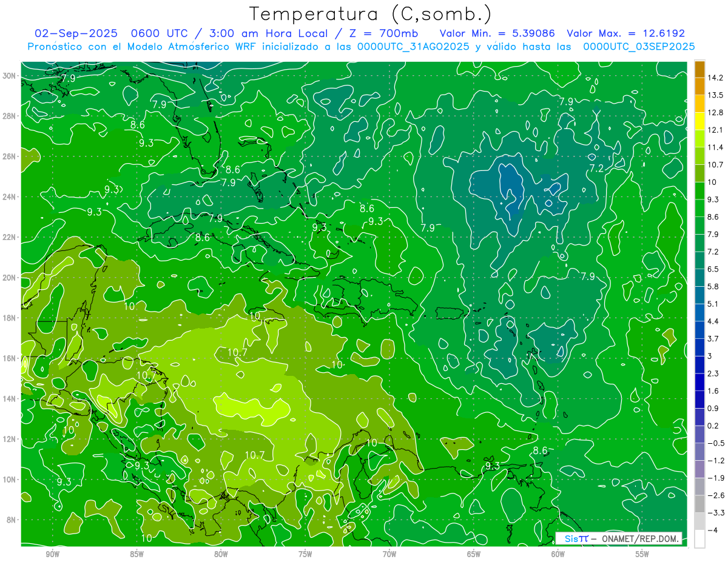The image size is (728, 562).
Task: Click the 14.2 value in the color legend
Action: 716,78
